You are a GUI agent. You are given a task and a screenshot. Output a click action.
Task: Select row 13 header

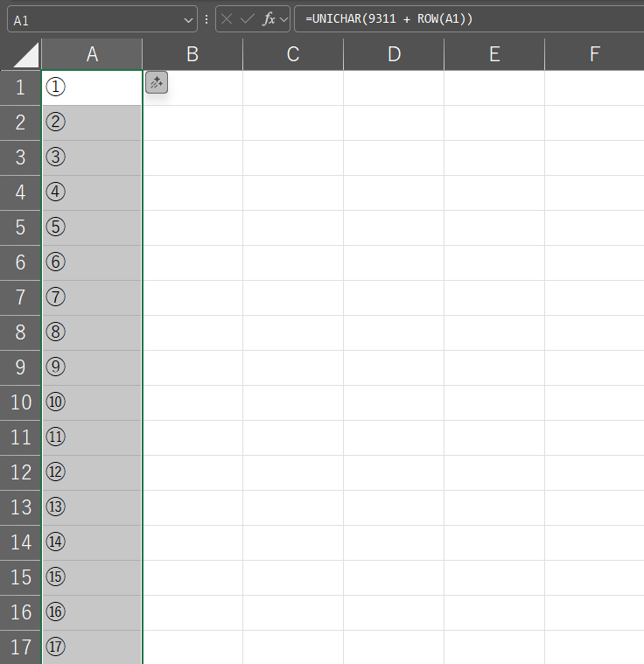click(20, 507)
